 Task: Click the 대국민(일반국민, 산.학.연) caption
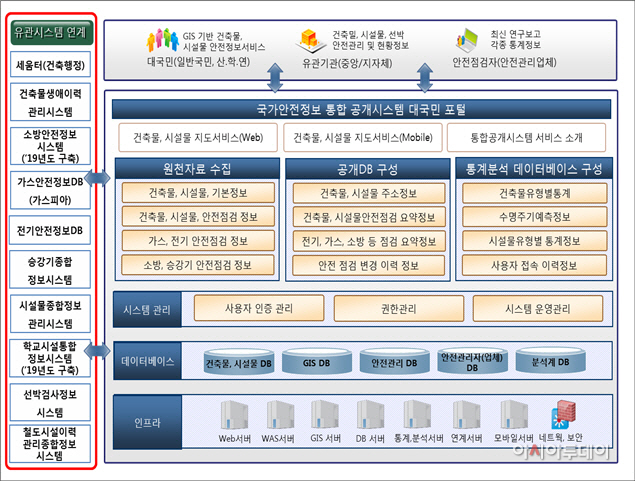coord(198,62)
